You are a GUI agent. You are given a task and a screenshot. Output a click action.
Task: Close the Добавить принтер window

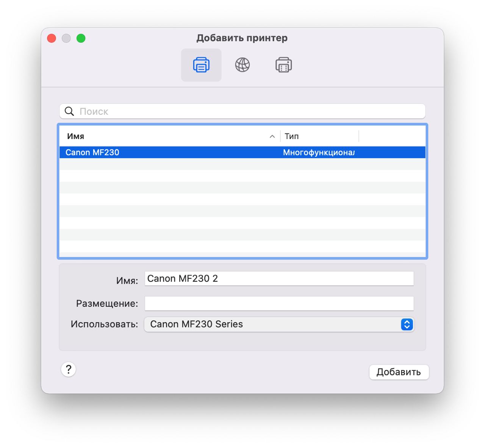click(52, 38)
